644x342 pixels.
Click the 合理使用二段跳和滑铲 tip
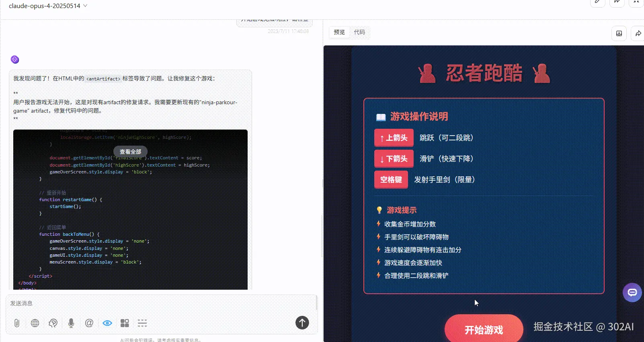[416, 276]
